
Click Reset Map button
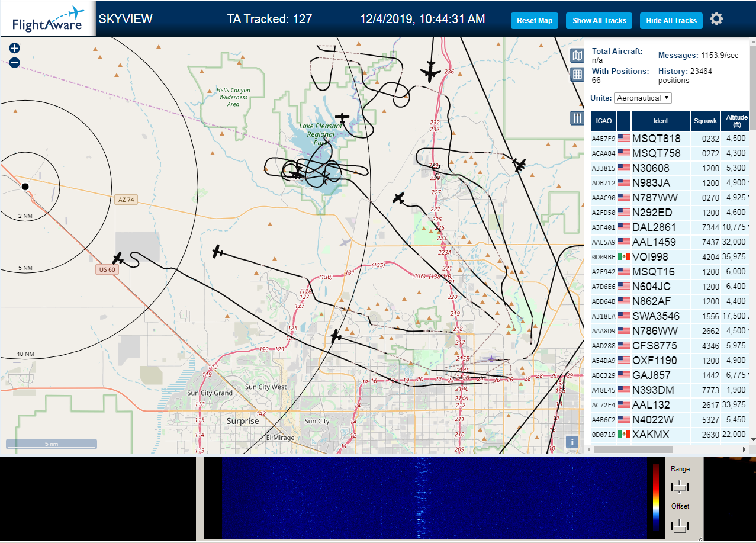pos(535,20)
